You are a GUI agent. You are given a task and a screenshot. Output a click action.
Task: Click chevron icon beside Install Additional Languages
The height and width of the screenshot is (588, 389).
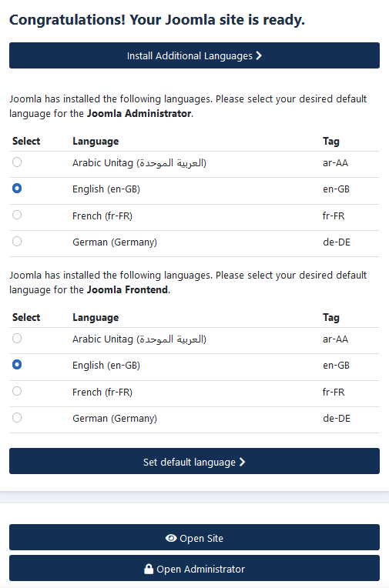click(x=259, y=55)
